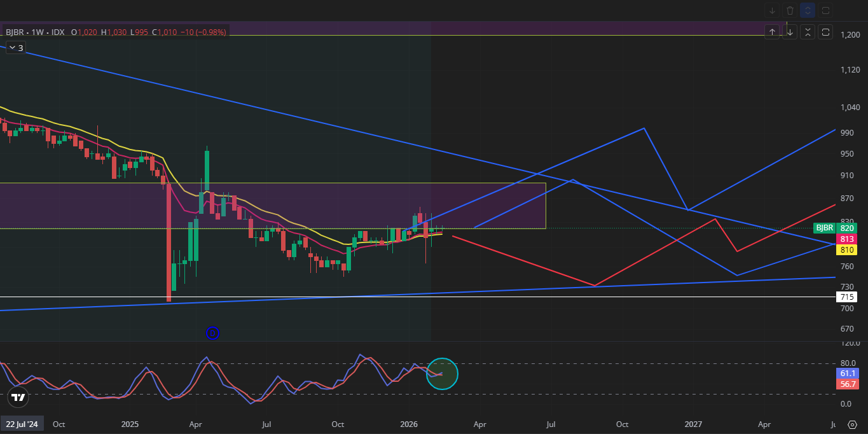Click the white 715 horizontal line label
Viewport: 868px width, 434px height.
[x=847, y=297]
